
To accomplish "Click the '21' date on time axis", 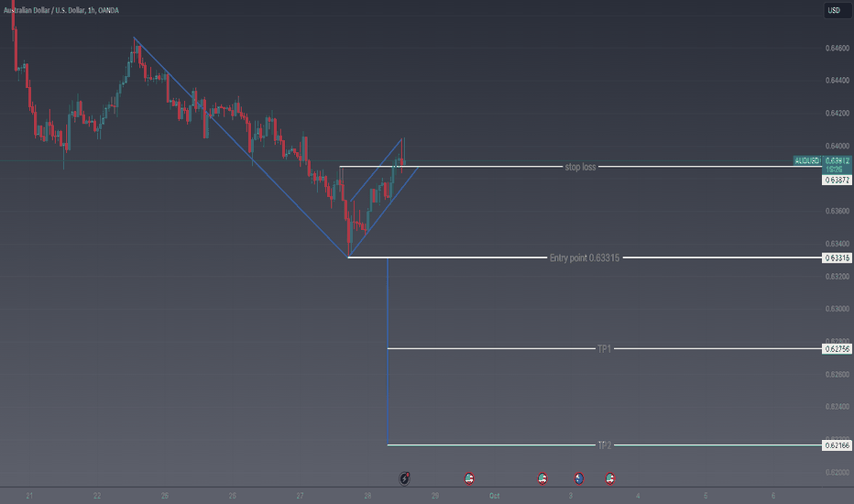I will click(29, 496).
